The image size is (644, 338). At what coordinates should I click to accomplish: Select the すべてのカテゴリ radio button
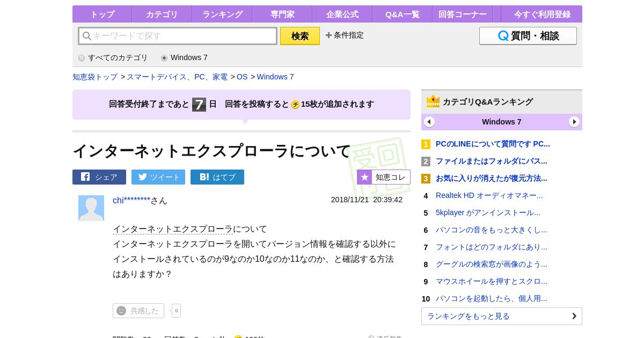tap(82, 58)
